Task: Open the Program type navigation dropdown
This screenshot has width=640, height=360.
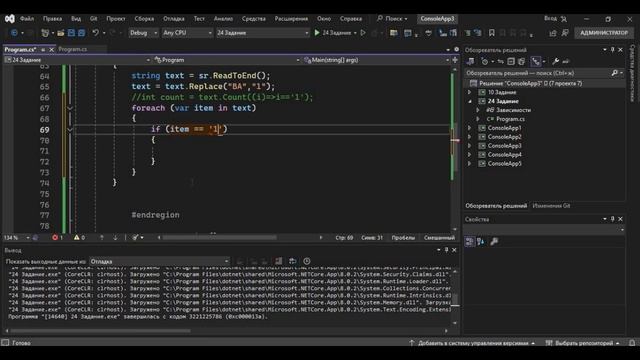Action: [227, 60]
